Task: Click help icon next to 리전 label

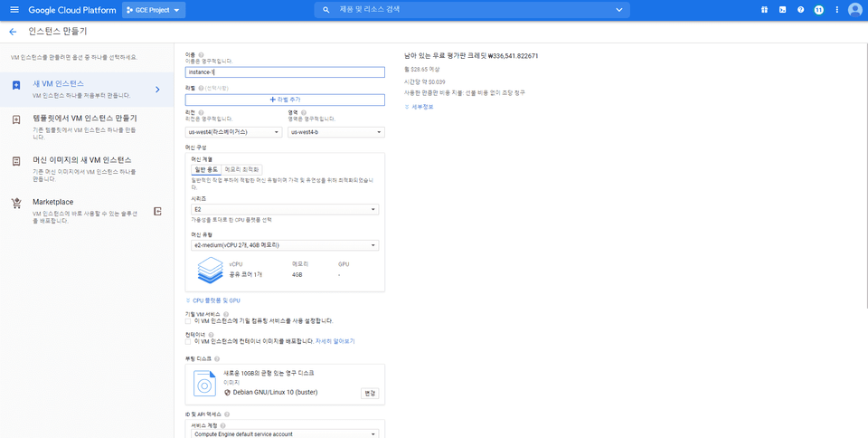Action: point(201,112)
